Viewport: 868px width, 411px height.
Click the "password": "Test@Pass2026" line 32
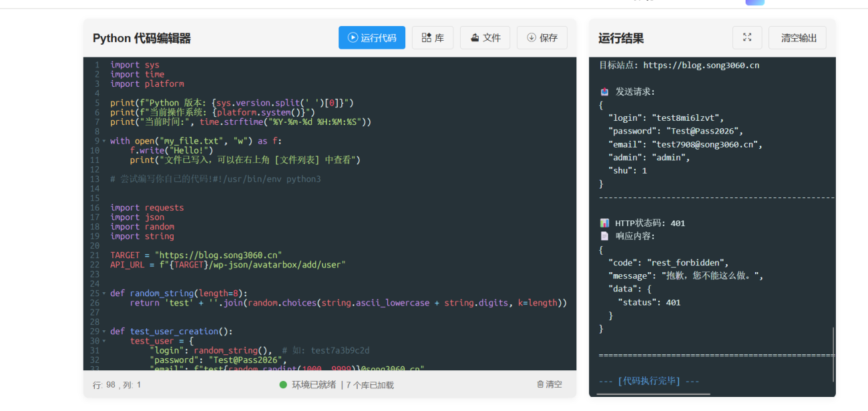(218, 360)
